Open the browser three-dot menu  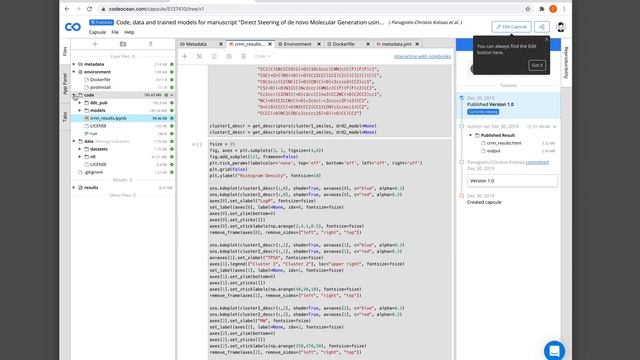click(564, 9)
